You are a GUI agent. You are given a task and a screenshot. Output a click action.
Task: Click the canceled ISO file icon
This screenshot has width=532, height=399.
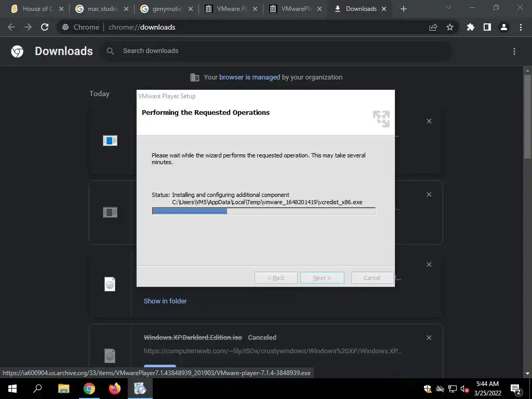110,355
